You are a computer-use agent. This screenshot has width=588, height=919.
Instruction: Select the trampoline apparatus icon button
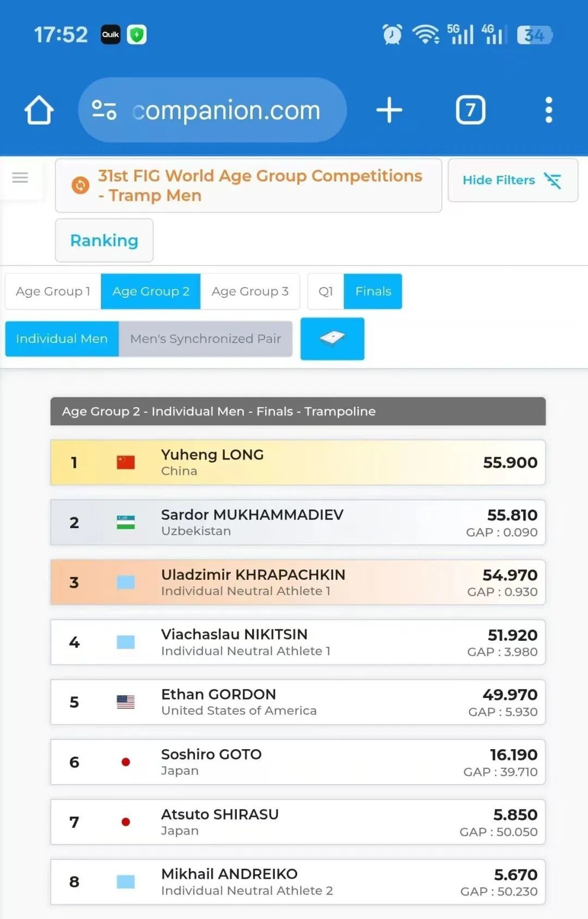click(332, 339)
